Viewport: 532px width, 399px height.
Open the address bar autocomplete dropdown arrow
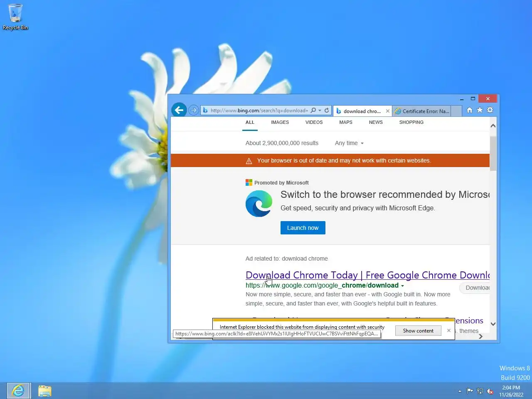pos(320,111)
